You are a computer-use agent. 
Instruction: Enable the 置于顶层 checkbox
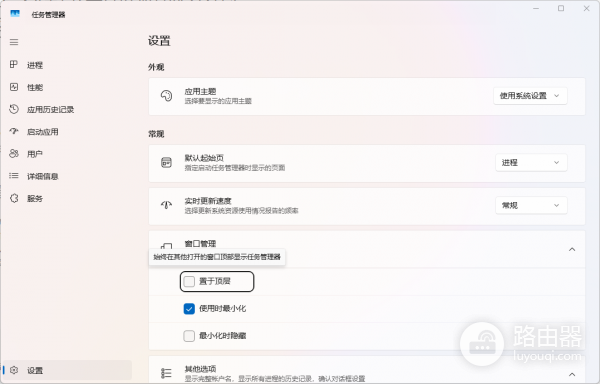[189, 281]
